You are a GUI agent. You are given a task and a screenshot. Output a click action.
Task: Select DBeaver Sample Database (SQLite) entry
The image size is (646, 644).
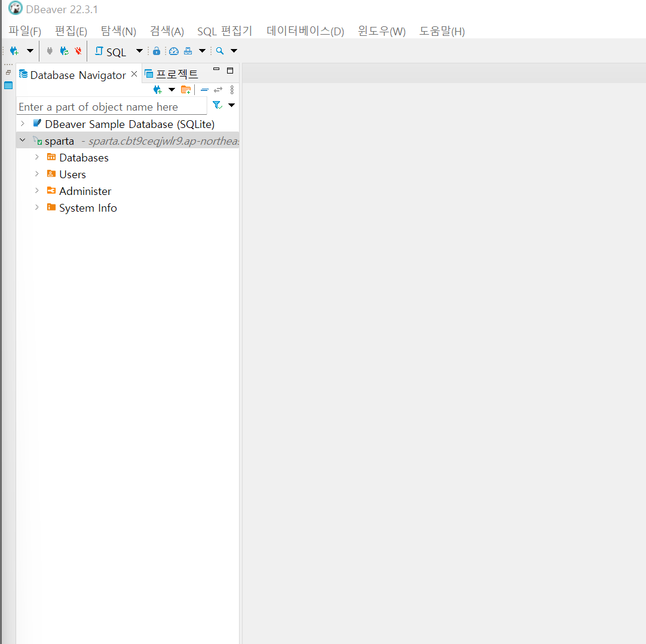tap(130, 124)
